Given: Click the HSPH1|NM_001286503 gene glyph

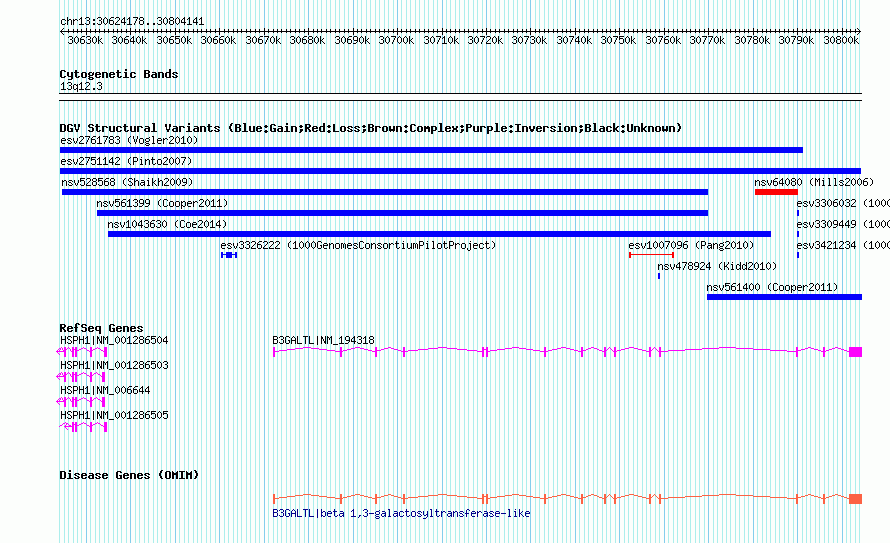Looking at the screenshot, I should click(82, 377).
